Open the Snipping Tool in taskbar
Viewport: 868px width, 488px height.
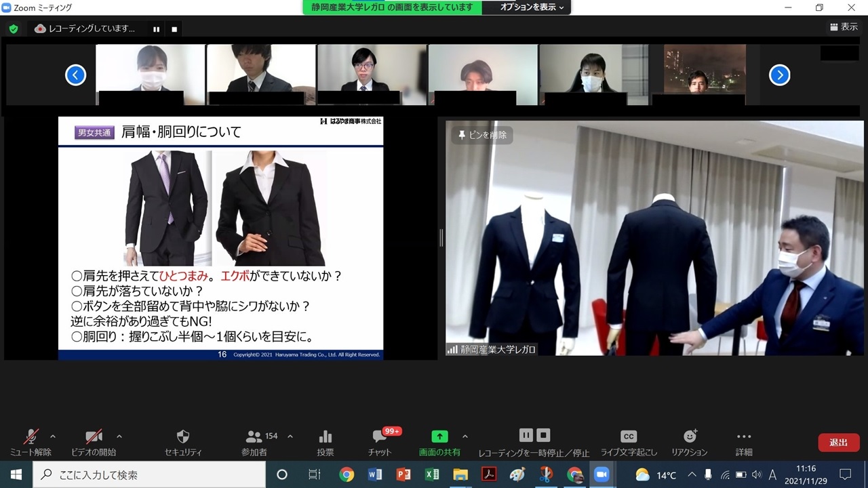coord(546,474)
